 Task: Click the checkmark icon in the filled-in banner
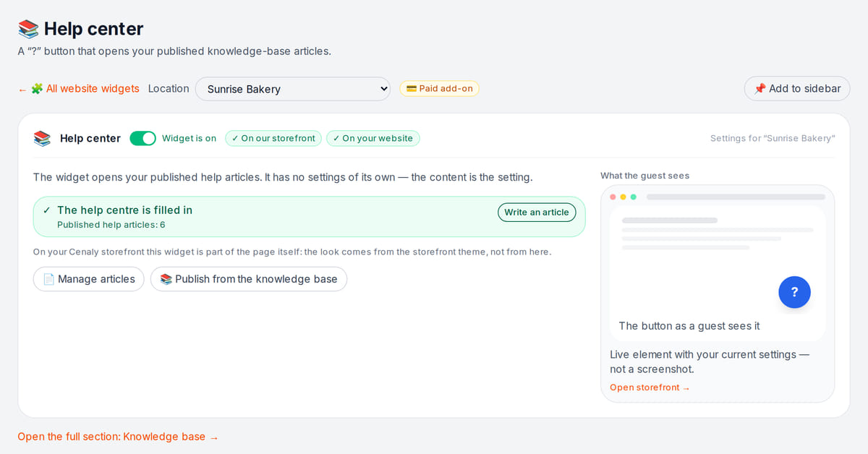pos(47,210)
